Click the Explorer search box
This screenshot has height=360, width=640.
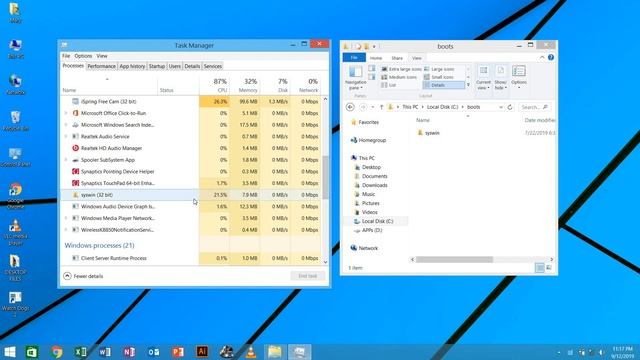(x=534, y=107)
